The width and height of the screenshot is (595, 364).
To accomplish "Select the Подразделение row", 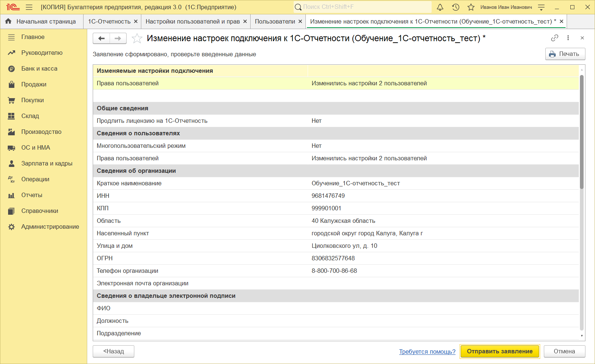I will point(336,333).
